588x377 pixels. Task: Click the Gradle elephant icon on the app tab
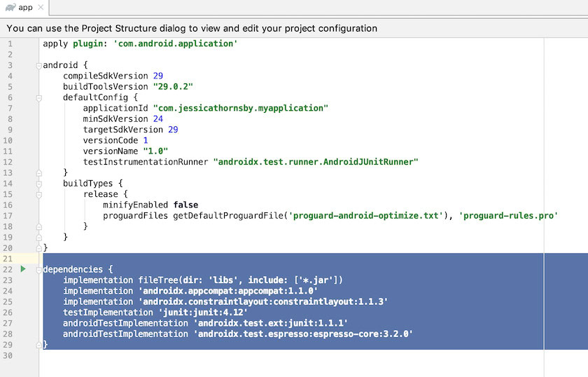[10, 7]
